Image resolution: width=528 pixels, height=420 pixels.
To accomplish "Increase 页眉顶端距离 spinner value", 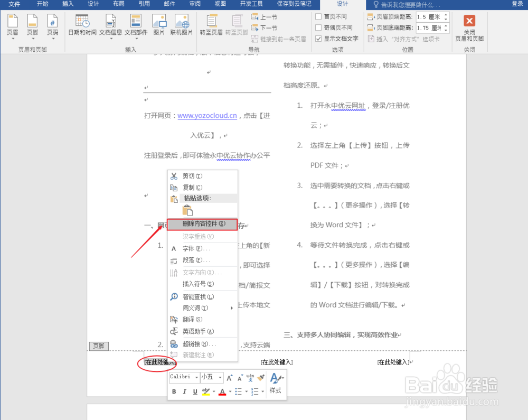I will pyautogui.click(x=446, y=14).
